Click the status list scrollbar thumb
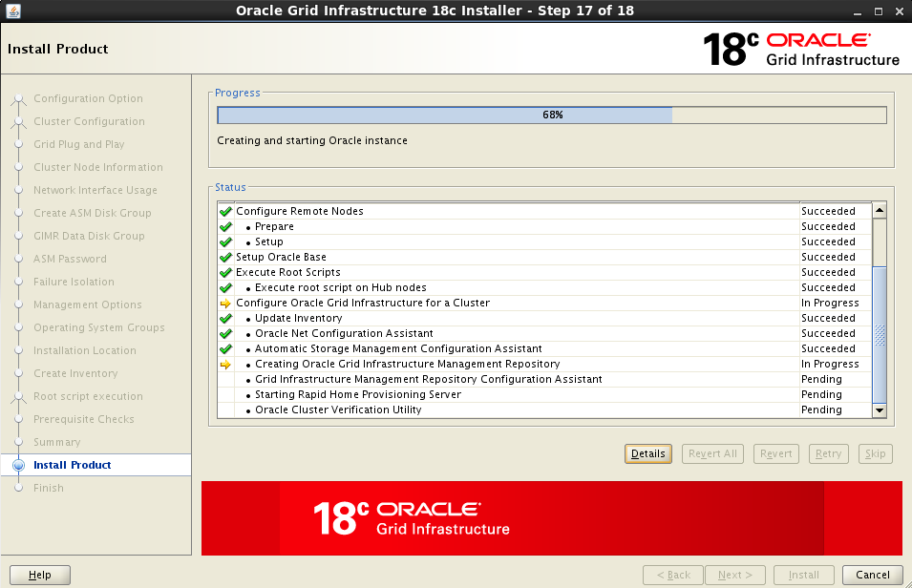This screenshot has width=912, height=588. [x=880, y=334]
